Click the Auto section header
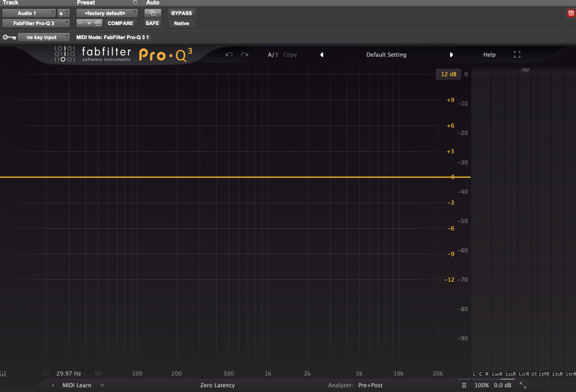Viewport: 576px width, 392px height. [153, 3]
